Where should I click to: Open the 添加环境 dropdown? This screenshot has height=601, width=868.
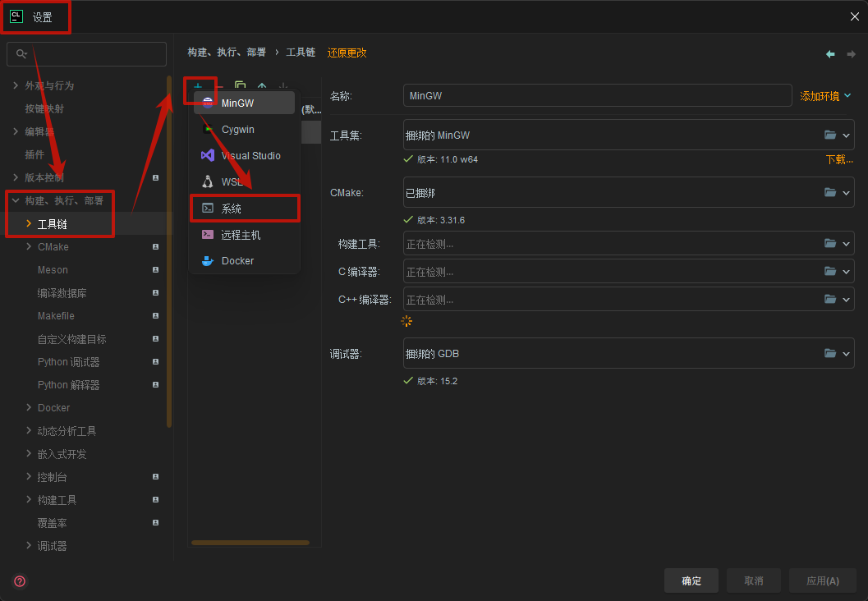pyautogui.click(x=825, y=96)
